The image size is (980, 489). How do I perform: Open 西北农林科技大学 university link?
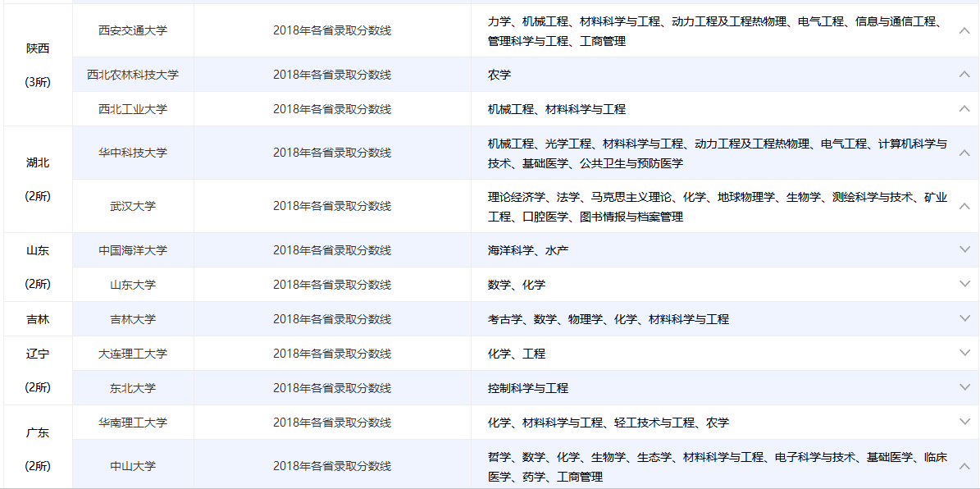point(133,75)
